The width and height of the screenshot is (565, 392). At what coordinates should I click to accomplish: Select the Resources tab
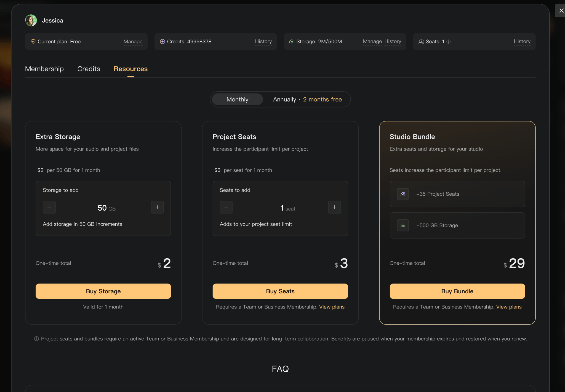131,69
